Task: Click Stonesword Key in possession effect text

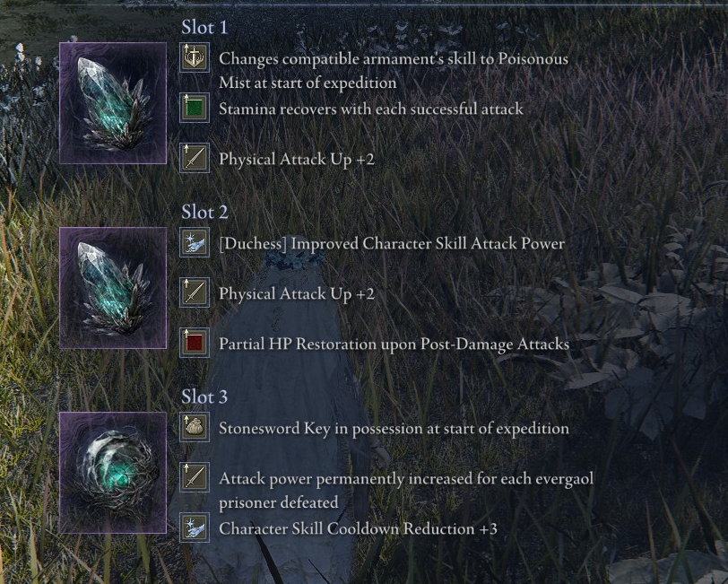Action: point(394,429)
